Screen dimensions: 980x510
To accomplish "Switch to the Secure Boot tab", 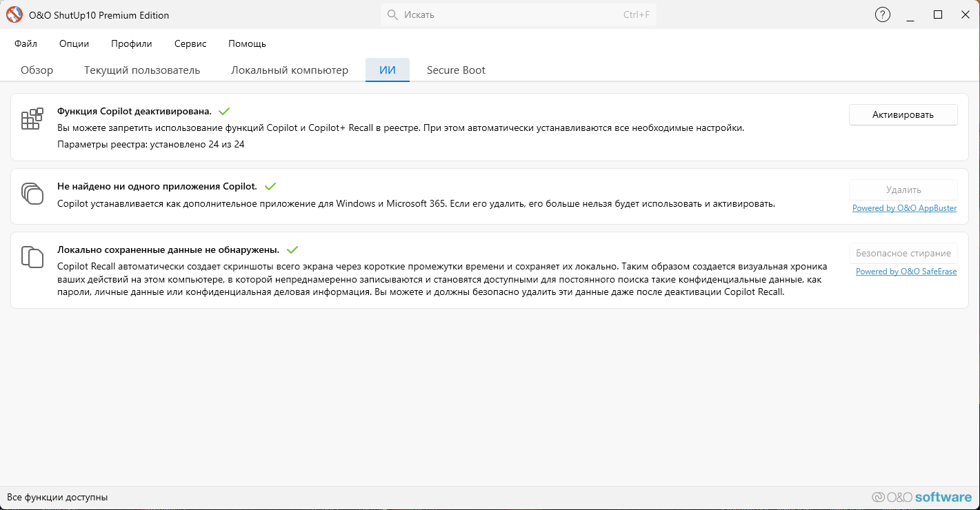I will pyautogui.click(x=456, y=70).
